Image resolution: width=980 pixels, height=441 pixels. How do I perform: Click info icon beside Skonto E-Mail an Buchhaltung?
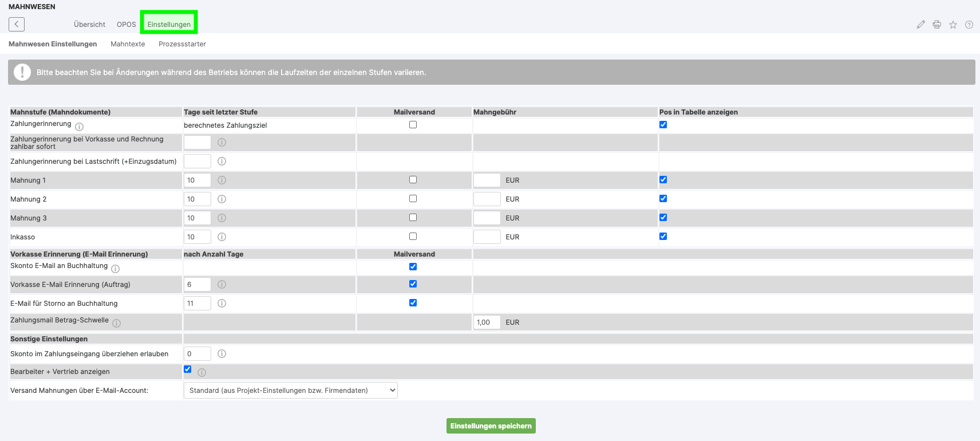point(116,269)
